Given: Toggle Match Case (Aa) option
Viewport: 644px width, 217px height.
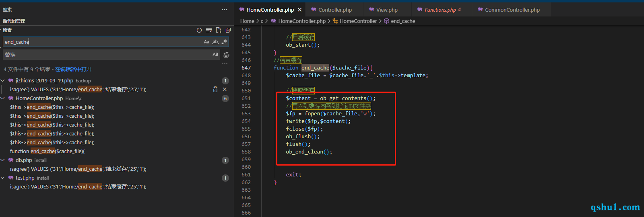Looking at the screenshot, I should tap(206, 42).
